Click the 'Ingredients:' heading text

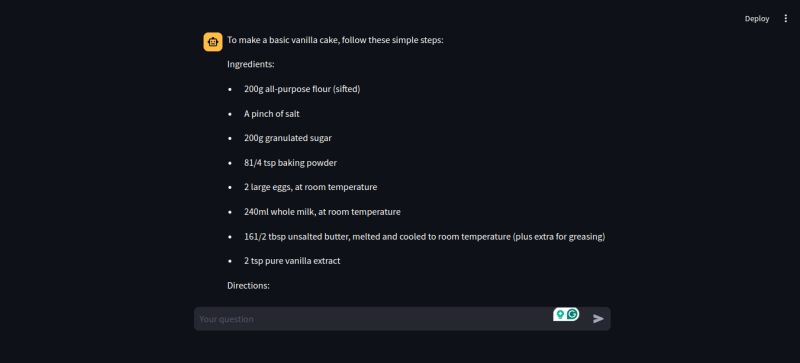click(x=251, y=64)
